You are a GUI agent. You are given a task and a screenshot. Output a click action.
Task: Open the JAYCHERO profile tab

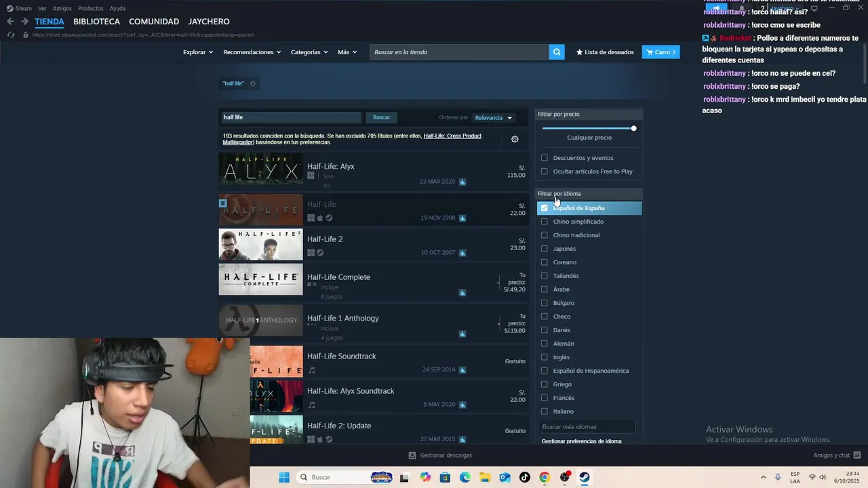click(x=209, y=22)
